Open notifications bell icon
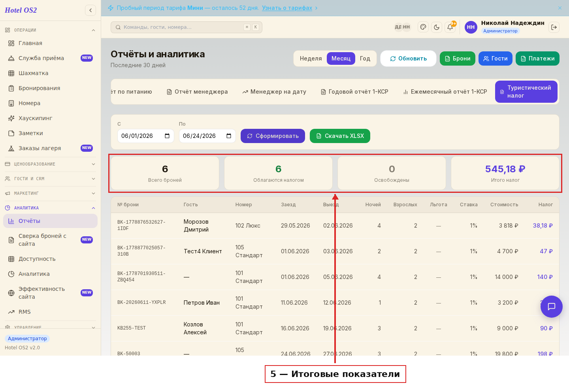Viewport: 569px width, 392px height. pos(450,27)
